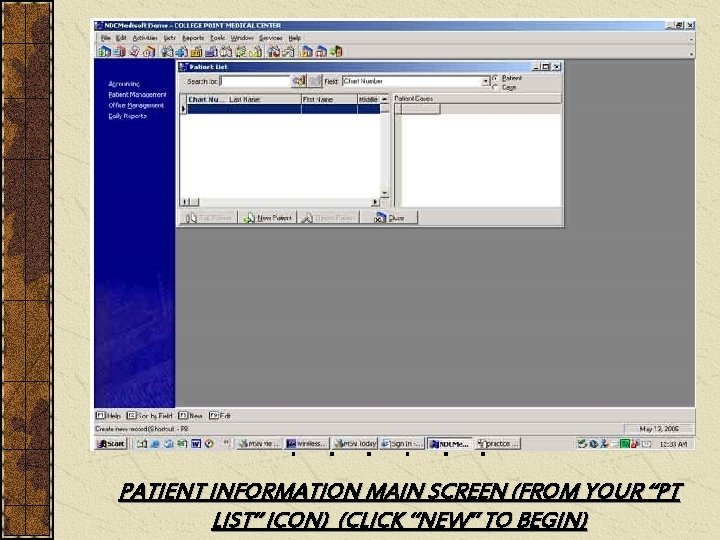Viewport: 720px width, 540px height.
Task: Click the blue plus-sign toolbar icon
Action: 182,52
